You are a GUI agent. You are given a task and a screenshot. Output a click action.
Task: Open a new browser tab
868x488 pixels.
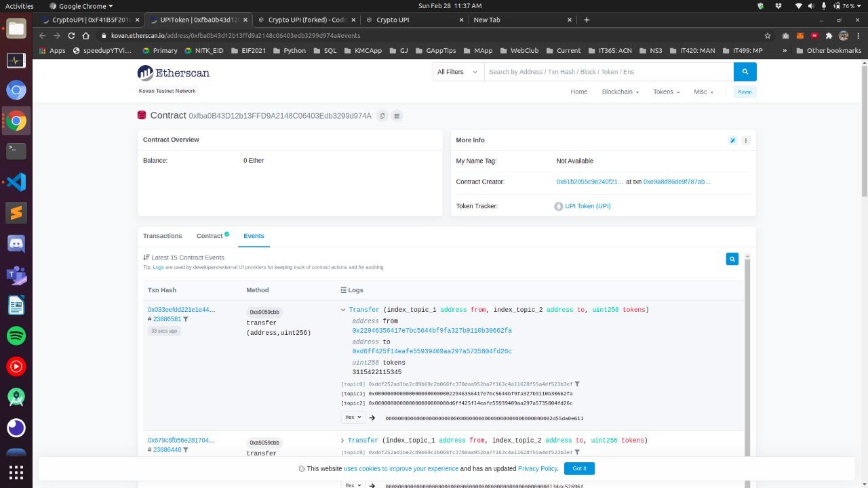pos(587,20)
